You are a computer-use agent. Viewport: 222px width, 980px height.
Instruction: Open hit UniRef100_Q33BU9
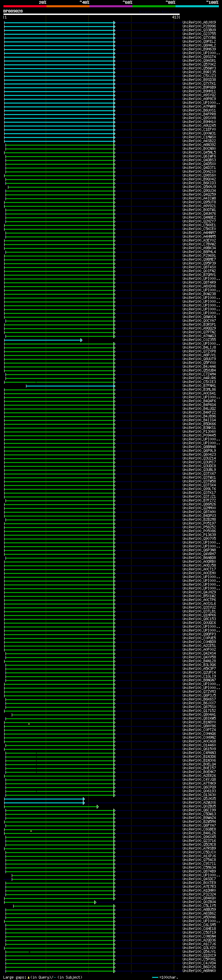coord(199,30)
